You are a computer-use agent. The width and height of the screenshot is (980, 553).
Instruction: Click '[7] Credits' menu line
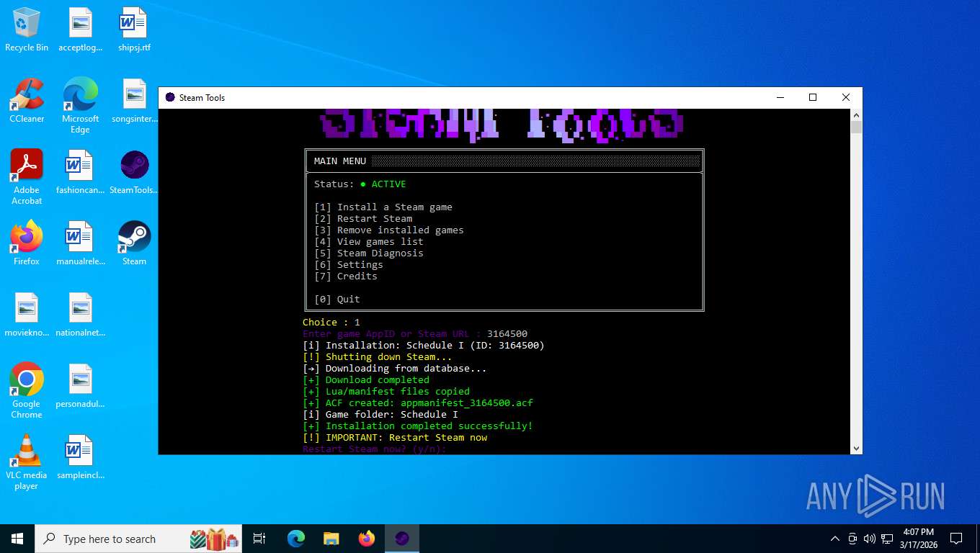click(346, 276)
